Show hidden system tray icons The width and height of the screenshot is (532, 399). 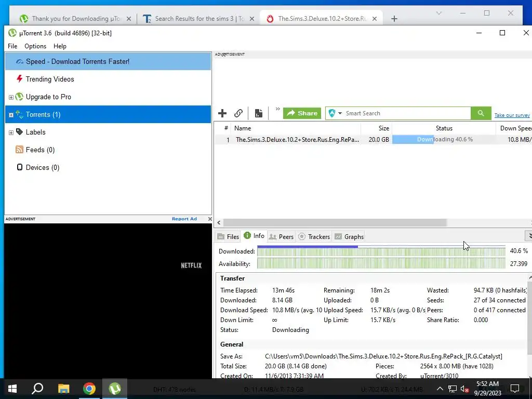(440, 389)
